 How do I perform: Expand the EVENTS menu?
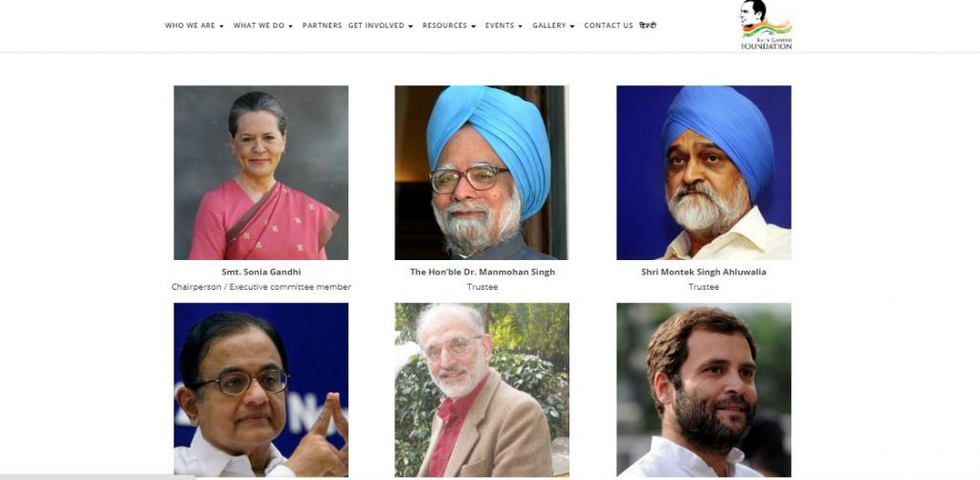pos(503,26)
